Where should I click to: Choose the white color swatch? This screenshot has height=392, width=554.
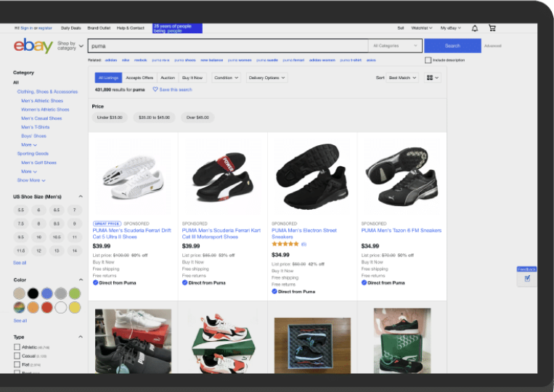tap(61, 308)
